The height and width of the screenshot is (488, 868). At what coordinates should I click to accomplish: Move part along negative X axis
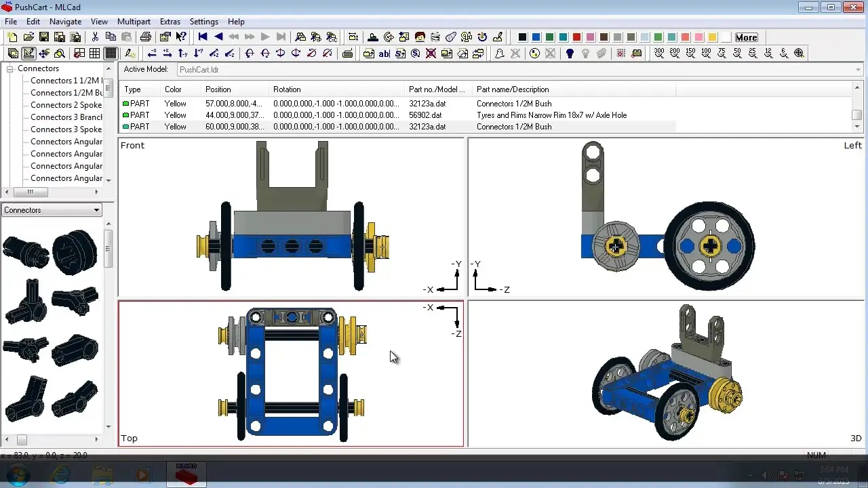click(x=152, y=53)
